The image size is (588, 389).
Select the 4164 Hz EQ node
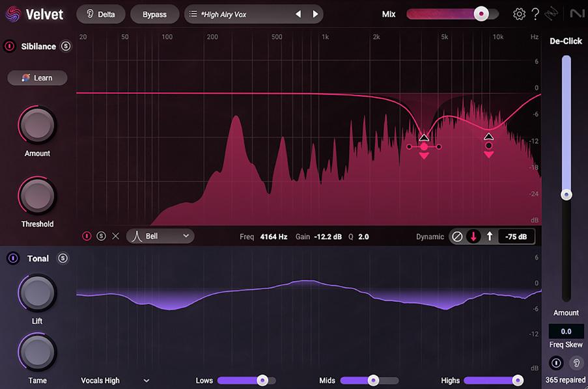424,146
